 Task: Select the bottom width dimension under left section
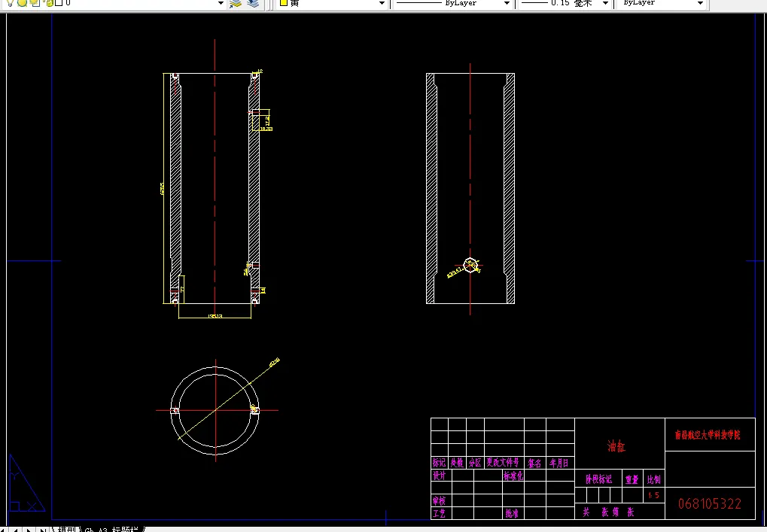pyautogui.click(x=215, y=316)
